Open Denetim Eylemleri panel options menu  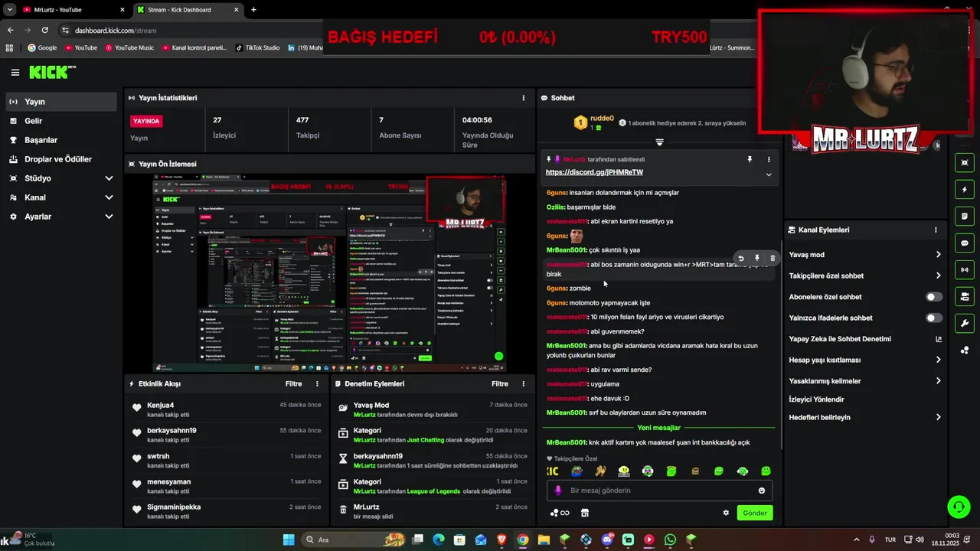(x=524, y=383)
